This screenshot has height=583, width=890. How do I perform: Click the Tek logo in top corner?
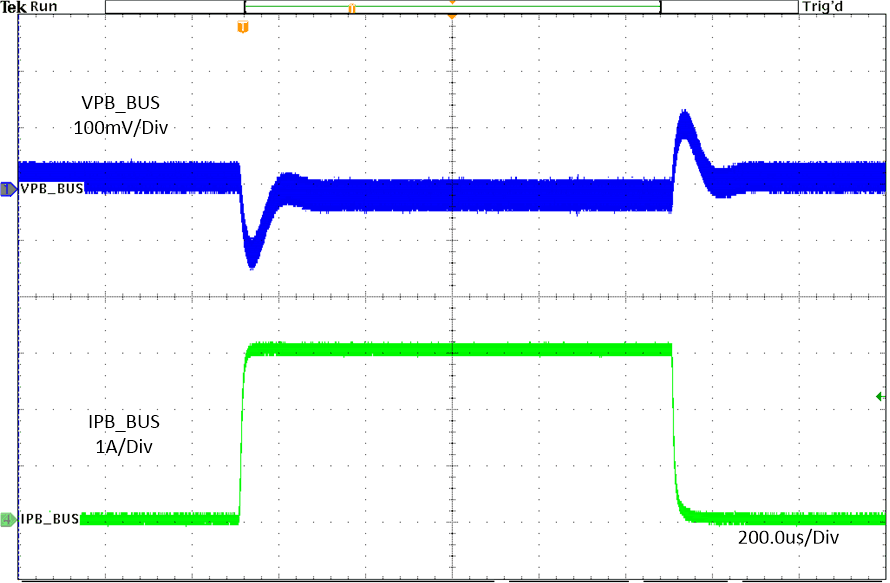pos(14,7)
